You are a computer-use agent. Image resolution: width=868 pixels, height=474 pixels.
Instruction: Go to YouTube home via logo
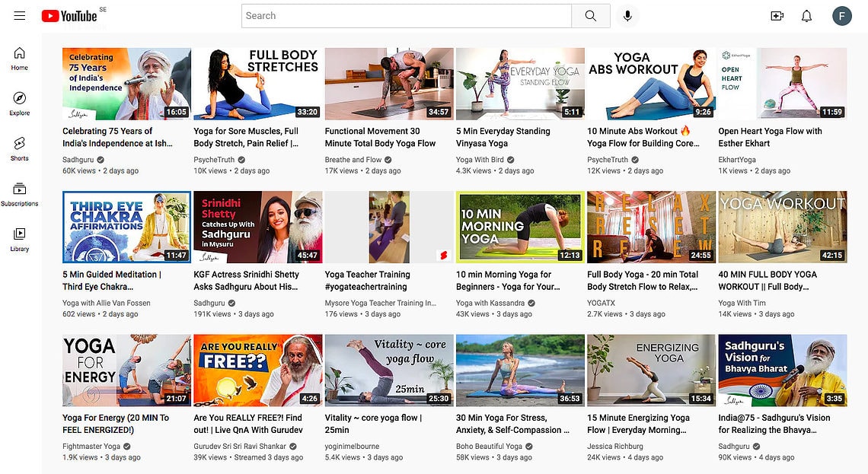click(69, 16)
